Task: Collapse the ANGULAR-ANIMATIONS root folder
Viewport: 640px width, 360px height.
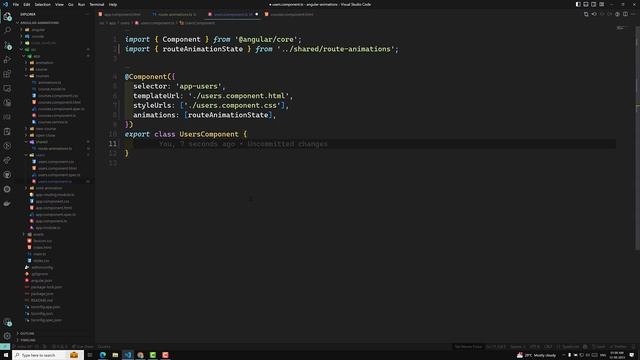Action: (x=39, y=23)
